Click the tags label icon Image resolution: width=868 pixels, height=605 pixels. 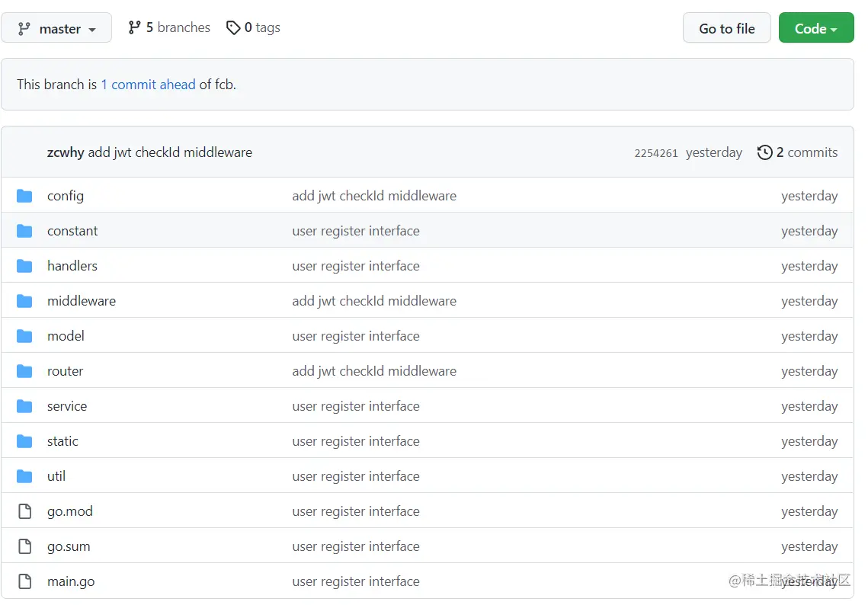(x=233, y=27)
